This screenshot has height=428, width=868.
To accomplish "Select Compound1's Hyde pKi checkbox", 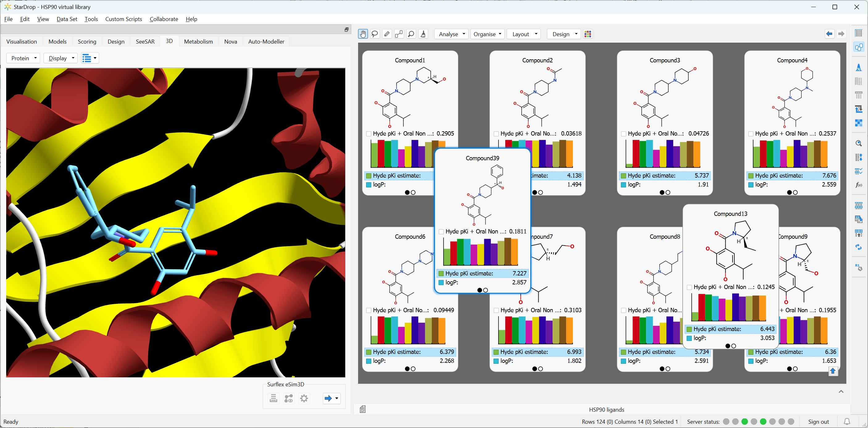I will click(x=369, y=133).
